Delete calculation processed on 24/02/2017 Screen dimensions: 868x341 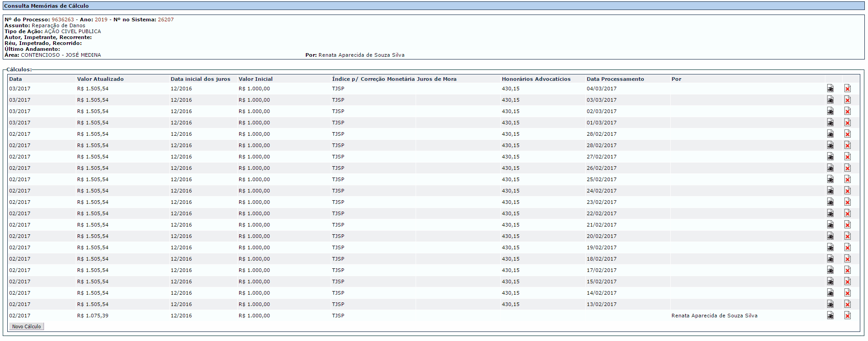[847, 191]
